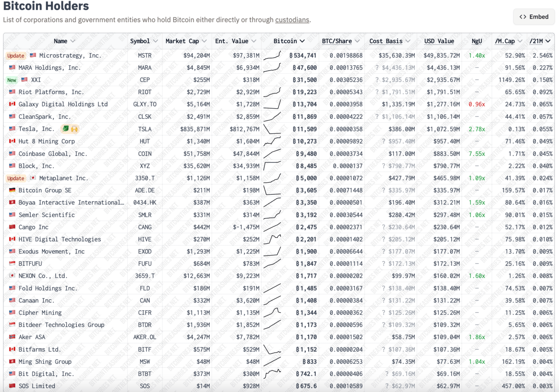The height and width of the screenshot is (392, 559).
Task: Click Microstrategy's Bitcoin holdings sparkline chart
Action: tap(272, 55)
